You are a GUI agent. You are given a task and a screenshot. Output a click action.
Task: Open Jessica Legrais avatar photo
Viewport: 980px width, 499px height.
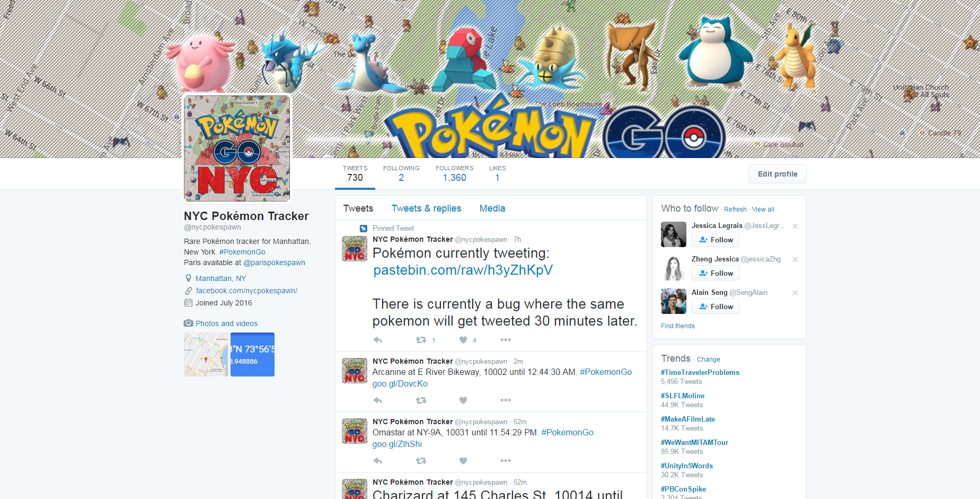(674, 234)
